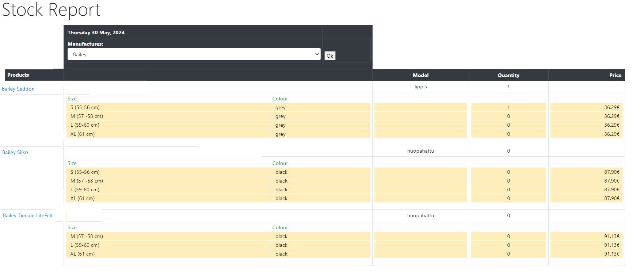Click the Manufactures: label
The height and width of the screenshot is (272, 644).
tap(85, 44)
